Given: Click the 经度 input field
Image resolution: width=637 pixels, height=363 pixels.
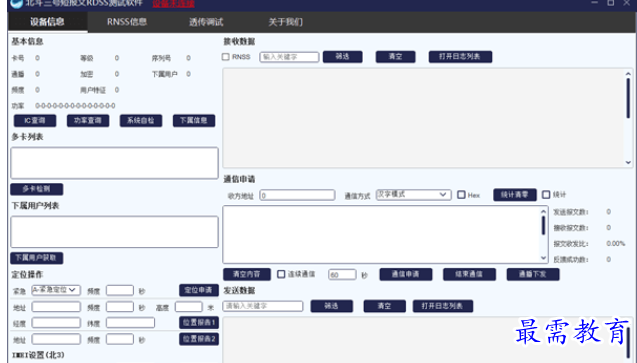Looking at the screenshot, I should (x=56, y=323).
